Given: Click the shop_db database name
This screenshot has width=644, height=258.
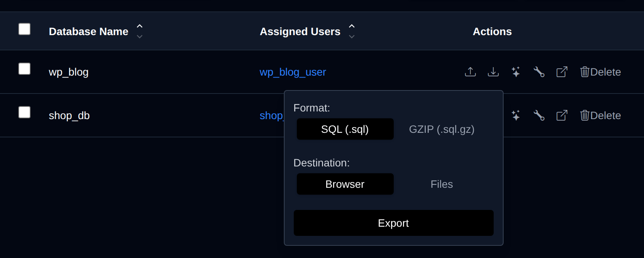Looking at the screenshot, I should point(69,116).
